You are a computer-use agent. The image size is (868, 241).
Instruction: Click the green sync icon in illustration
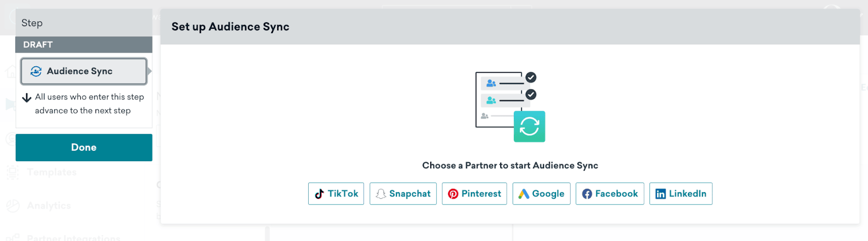[529, 126]
